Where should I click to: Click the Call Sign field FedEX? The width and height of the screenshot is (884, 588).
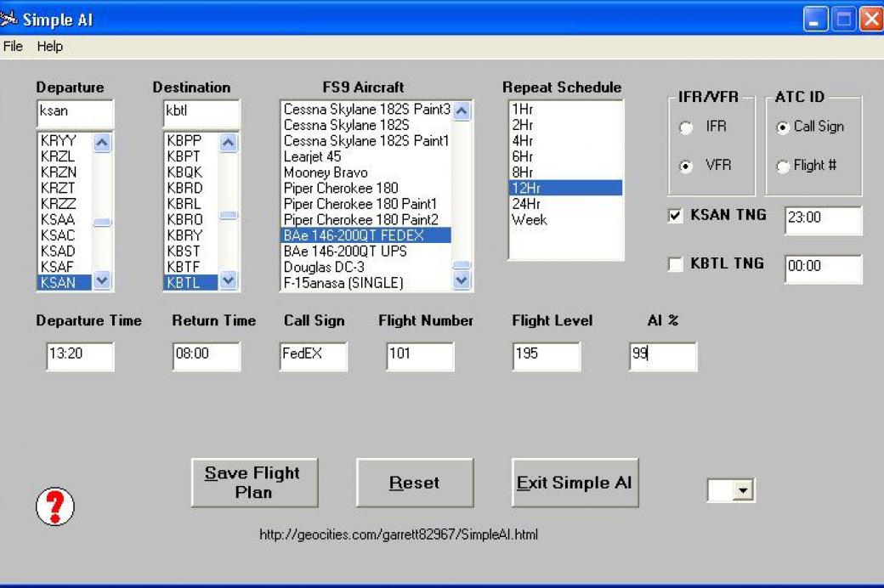[x=314, y=356]
